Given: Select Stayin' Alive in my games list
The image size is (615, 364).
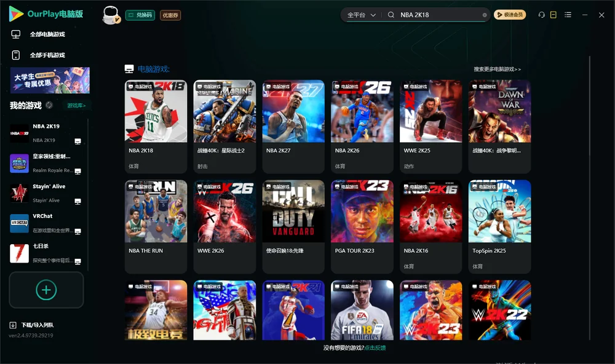Looking at the screenshot, I should 46,193.
